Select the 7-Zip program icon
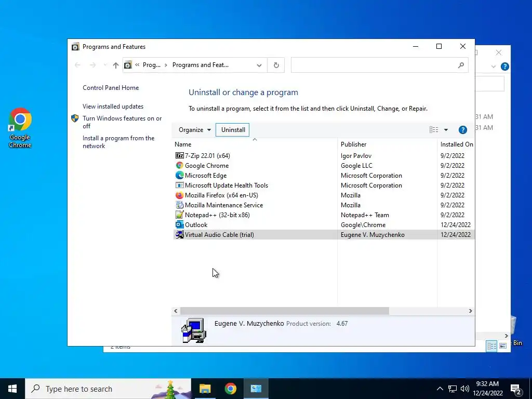This screenshot has height=399, width=532. [x=179, y=155]
